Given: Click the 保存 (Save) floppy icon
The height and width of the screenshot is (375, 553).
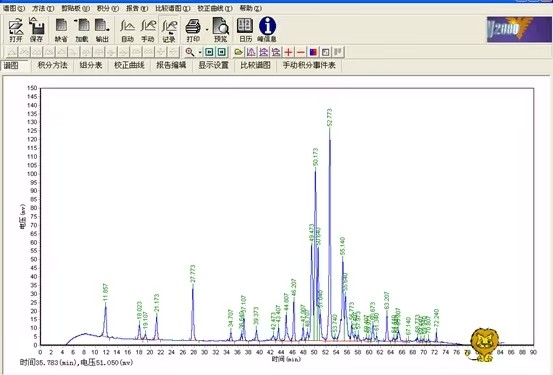Looking at the screenshot, I should click(x=36, y=30).
